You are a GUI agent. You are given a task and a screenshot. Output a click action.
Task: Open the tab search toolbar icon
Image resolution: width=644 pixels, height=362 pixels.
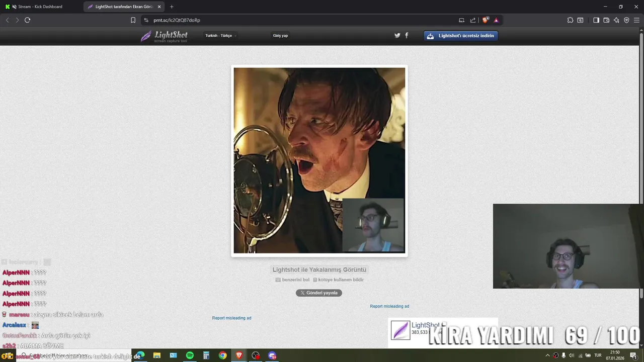click(x=580, y=20)
